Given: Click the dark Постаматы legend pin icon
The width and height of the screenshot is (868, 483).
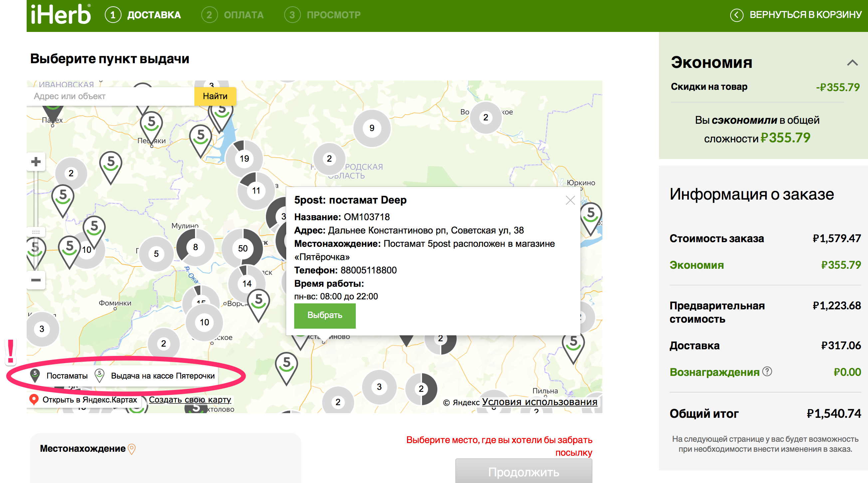Looking at the screenshot, I should click(35, 376).
